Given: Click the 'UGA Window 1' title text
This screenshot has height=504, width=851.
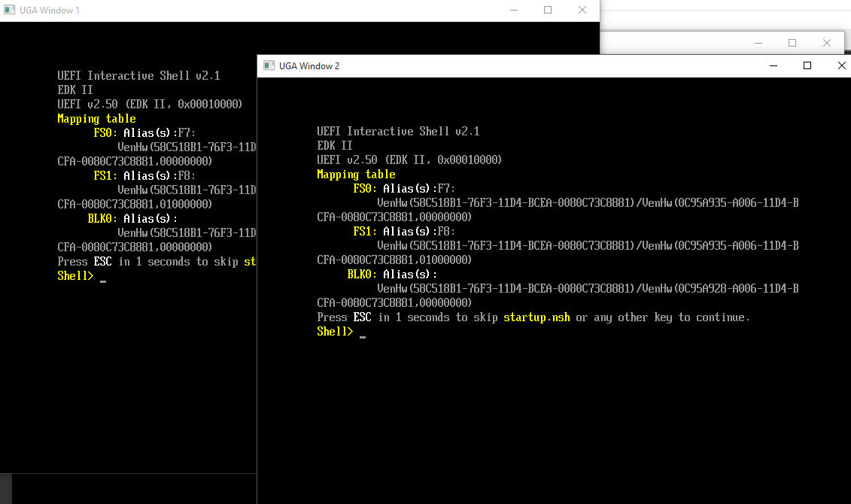Looking at the screenshot, I should [50, 11].
